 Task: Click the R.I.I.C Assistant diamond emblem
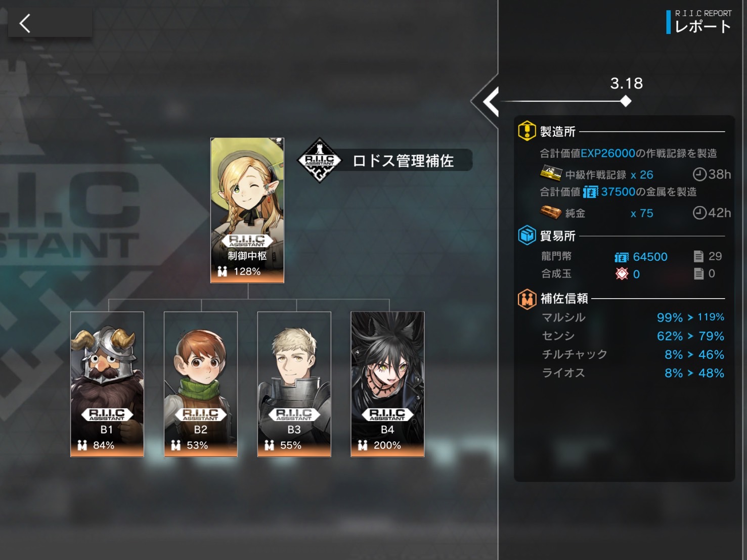[x=319, y=160]
